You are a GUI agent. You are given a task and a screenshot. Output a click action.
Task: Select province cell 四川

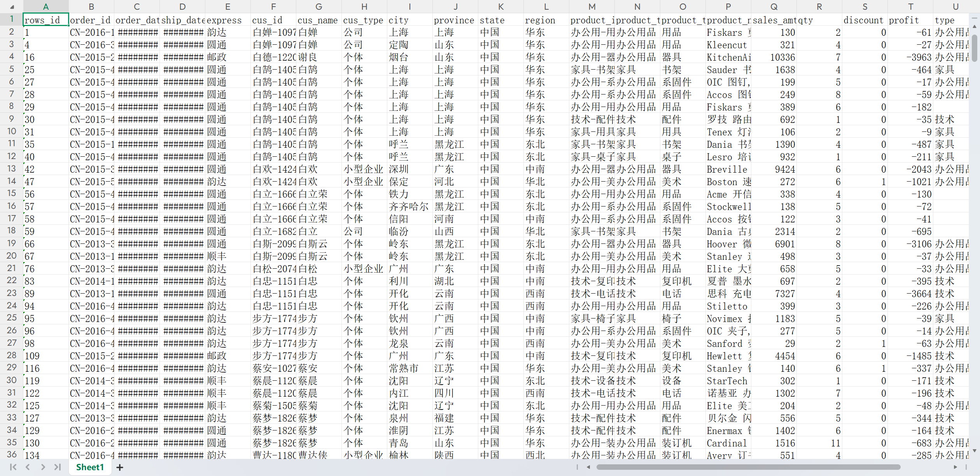[455, 393]
